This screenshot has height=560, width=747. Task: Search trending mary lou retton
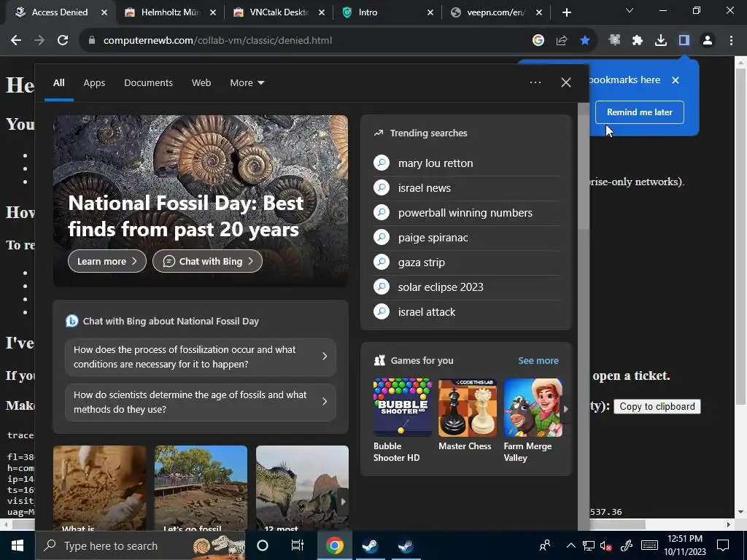tap(466, 163)
